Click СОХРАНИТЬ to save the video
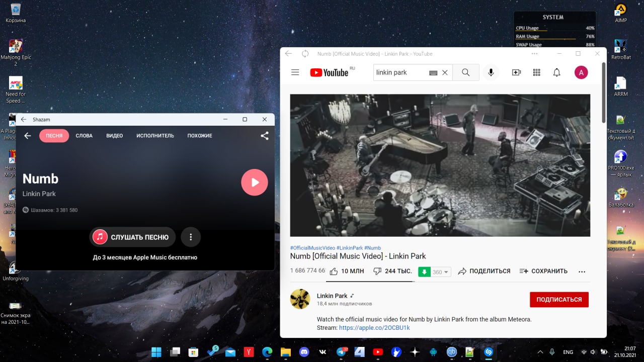644x362 pixels. [543, 271]
